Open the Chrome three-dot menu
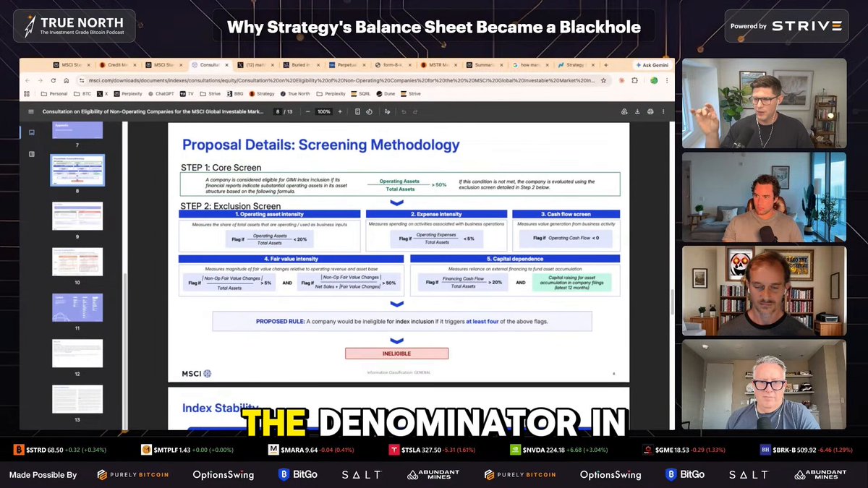This screenshot has height=488, width=868. pos(666,80)
